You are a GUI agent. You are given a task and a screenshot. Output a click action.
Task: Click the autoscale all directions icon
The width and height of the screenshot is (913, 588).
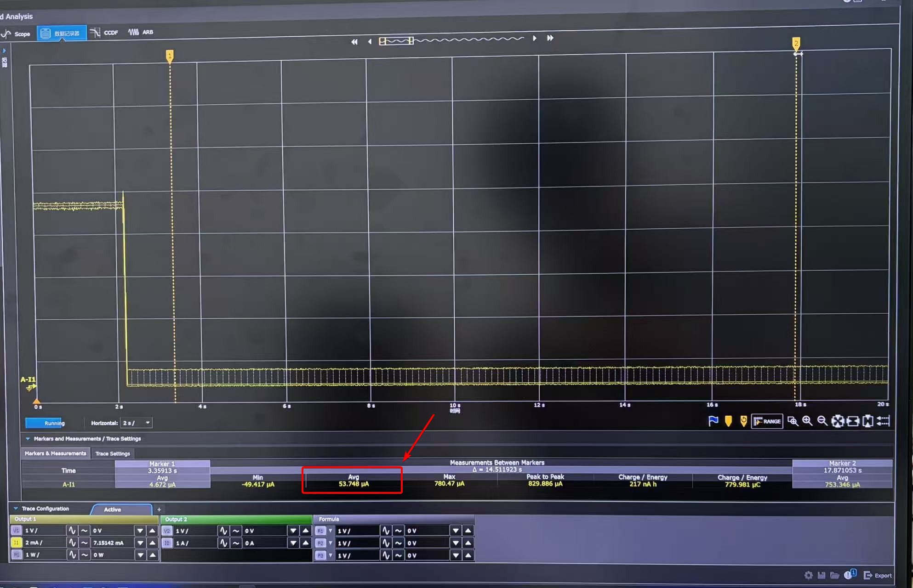838,421
